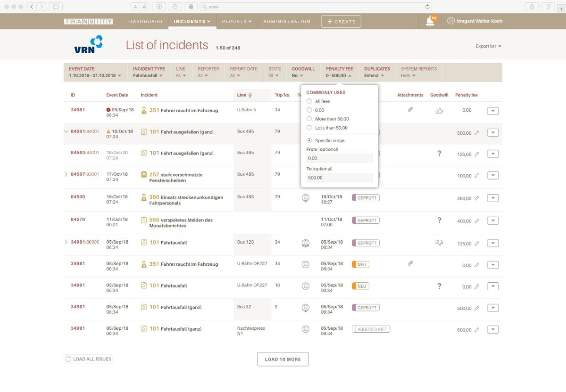Open incident ID 84500 link
Screen dimensions: 566x392
(78, 197)
